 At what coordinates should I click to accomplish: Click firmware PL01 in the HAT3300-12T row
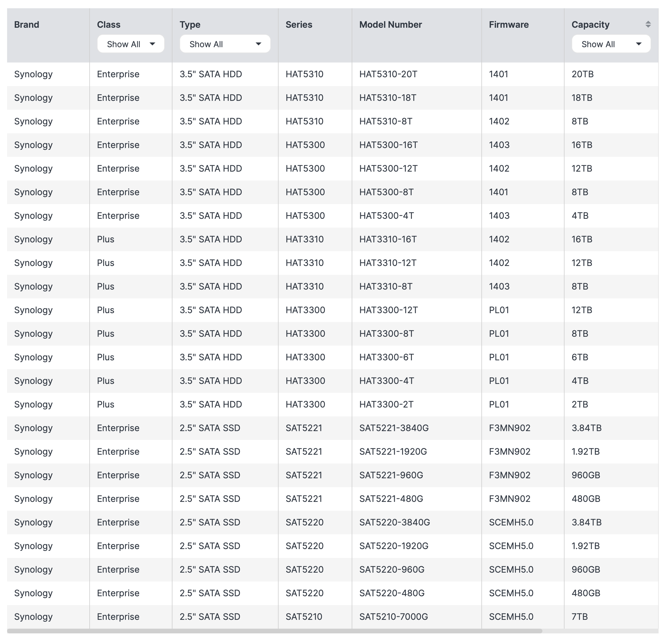(x=499, y=310)
